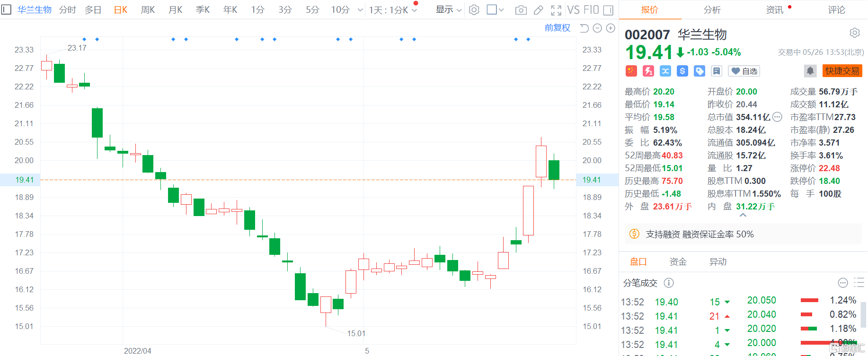Open the notes icon next to tags
This screenshot has width=868, height=356.
[x=716, y=71]
